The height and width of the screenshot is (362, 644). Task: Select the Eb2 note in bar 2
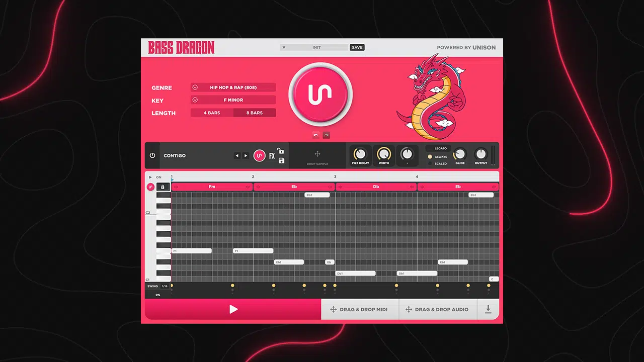tap(317, 195)
